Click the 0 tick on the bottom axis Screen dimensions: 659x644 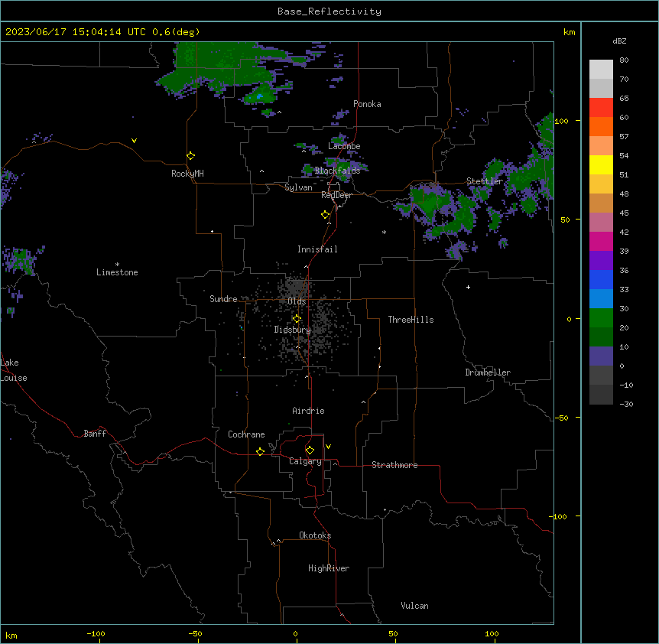[295, 633]
